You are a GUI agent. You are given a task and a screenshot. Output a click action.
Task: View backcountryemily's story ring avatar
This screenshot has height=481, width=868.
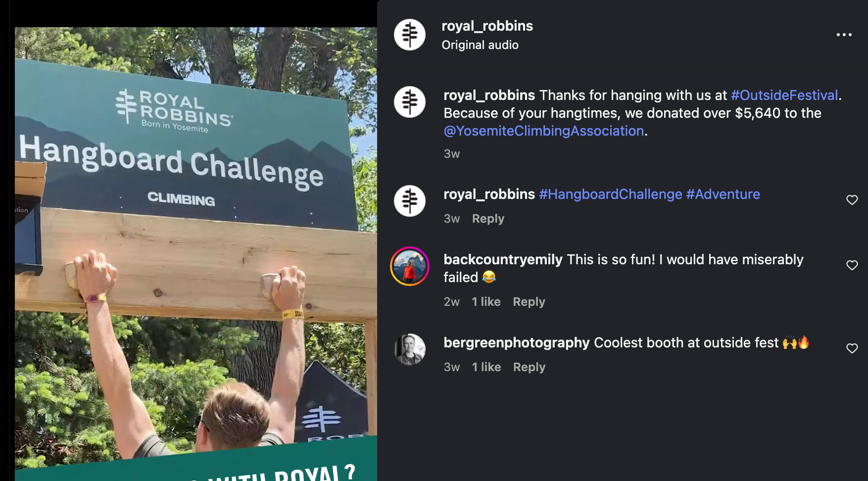(x=409, y=266)
